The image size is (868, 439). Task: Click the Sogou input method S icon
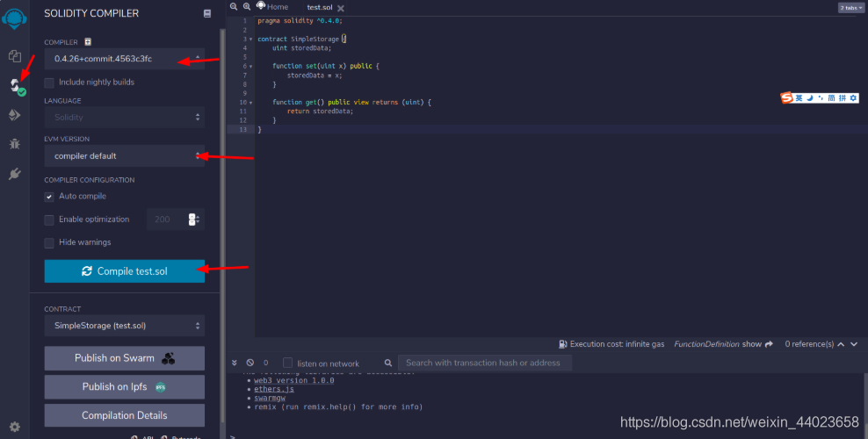click(786, 97)
